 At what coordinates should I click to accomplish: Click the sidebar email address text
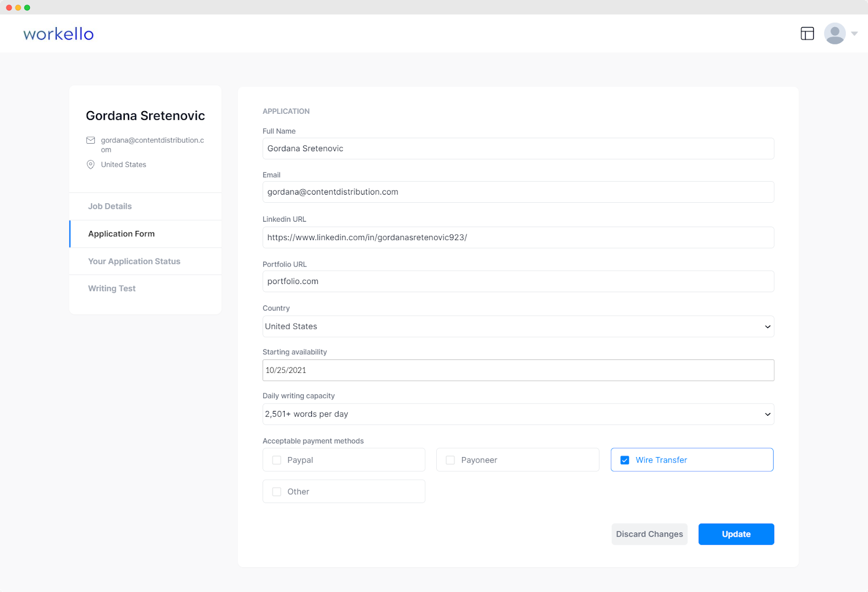click(x=152, y=145)
